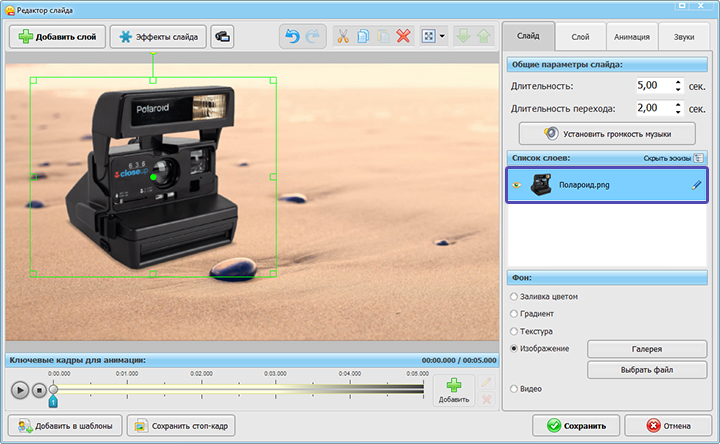Click top-right resize handle of layer frame

click(273, 80)
